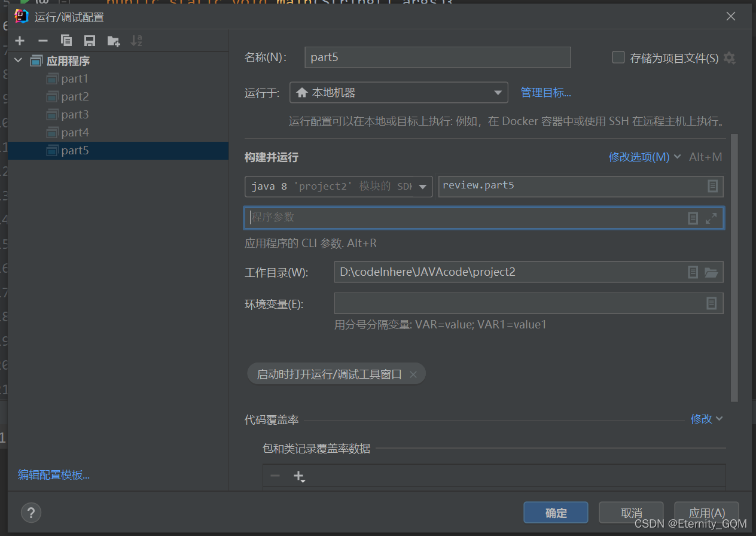Close the Run/Debug Configurations dialog
This screenshot has height=536, width=756.
(x=731, y=16)
